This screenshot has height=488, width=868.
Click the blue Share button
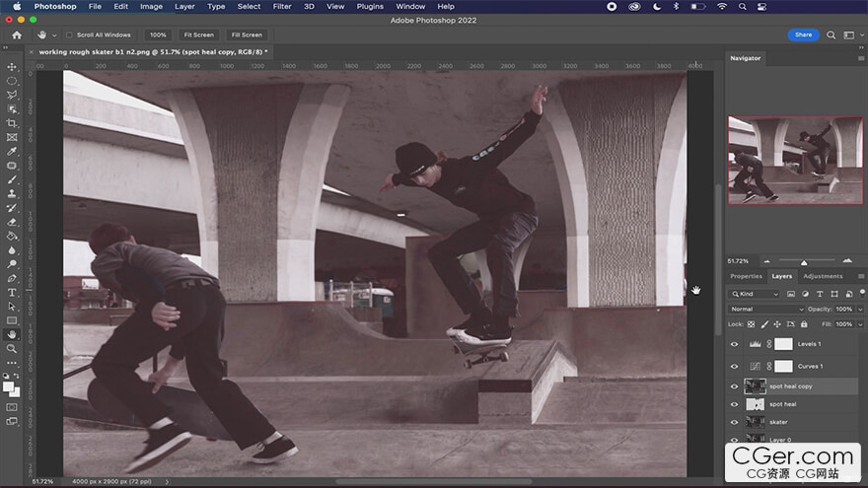803,35
